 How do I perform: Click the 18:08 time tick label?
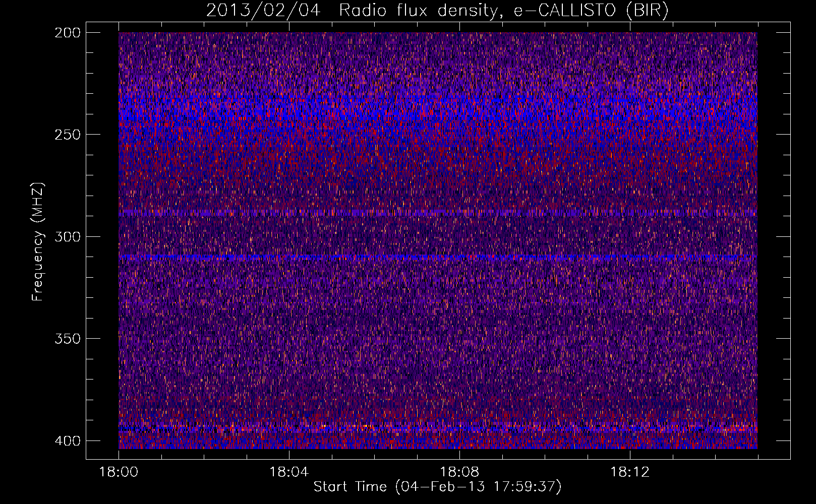[459, 472]
